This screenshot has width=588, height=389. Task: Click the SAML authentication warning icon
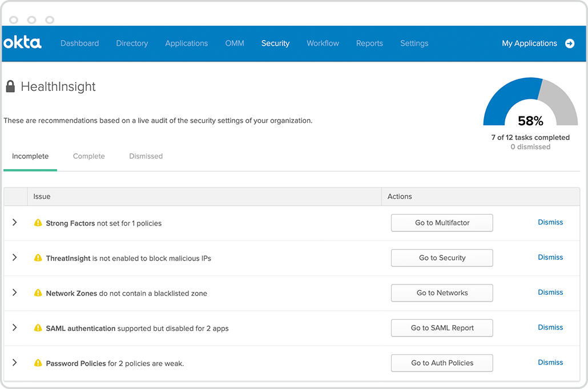[38, 328]
